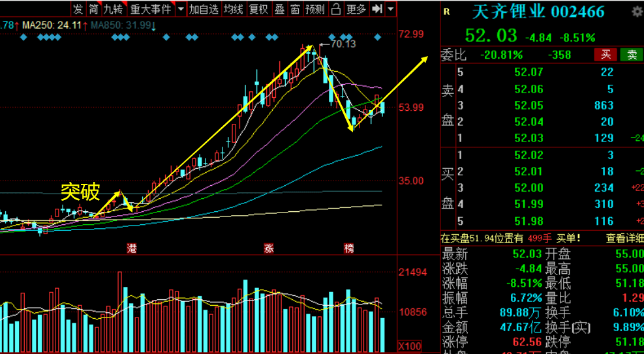Click 加自选 to add to watchlist

pyautogui.click(x=204, y=8)
